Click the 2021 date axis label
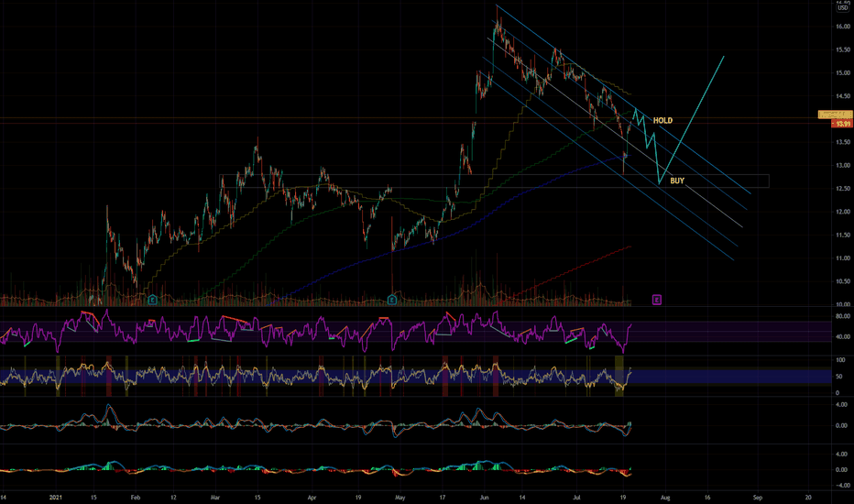Screen dimensions: 854x504 (x=56, y=497)
